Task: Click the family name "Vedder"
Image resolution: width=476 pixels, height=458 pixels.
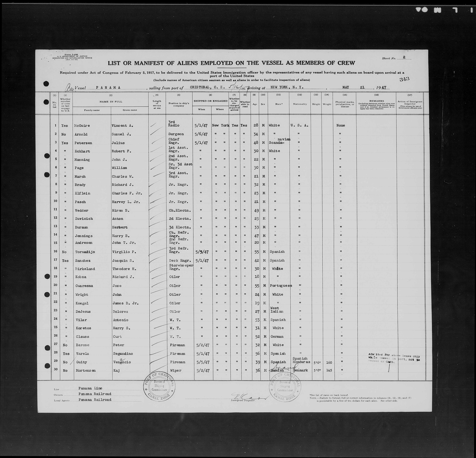Action: click(81, 210)
